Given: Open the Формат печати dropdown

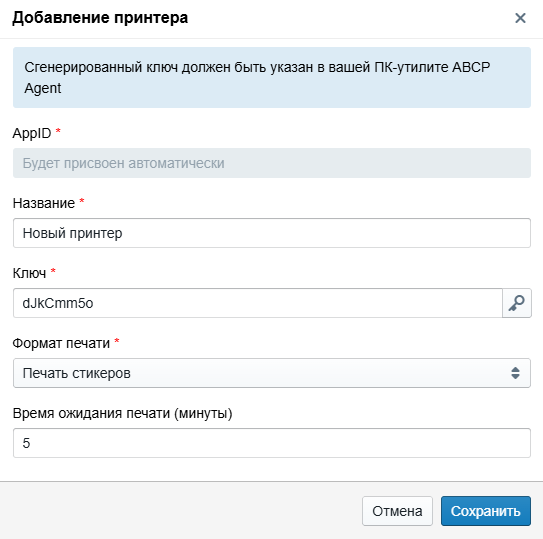Looking at the screenshot, I should 272,373.
